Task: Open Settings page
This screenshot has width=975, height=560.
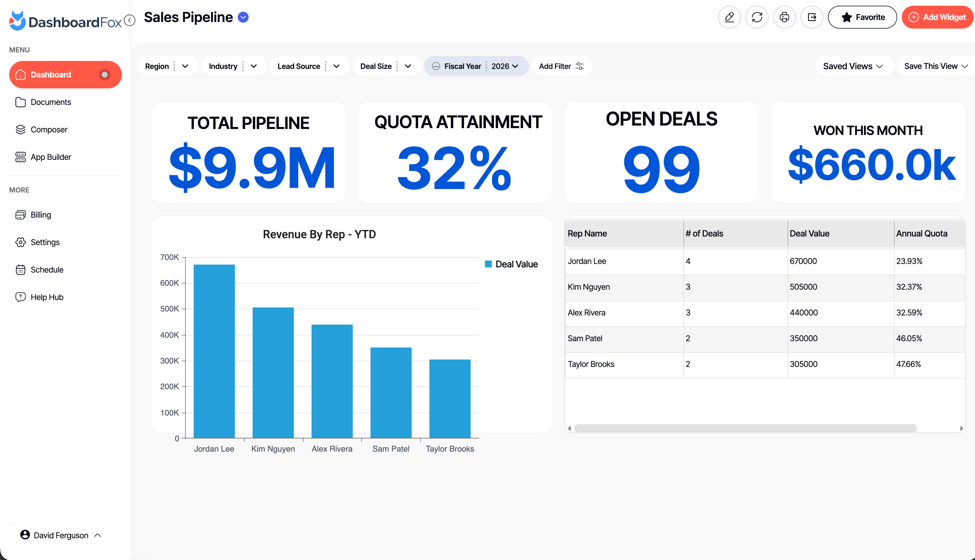Action: click(45, 242)
